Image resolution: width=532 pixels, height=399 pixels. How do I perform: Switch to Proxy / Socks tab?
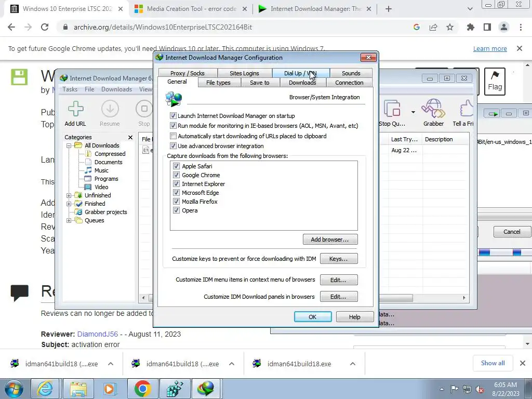[187, 73]
